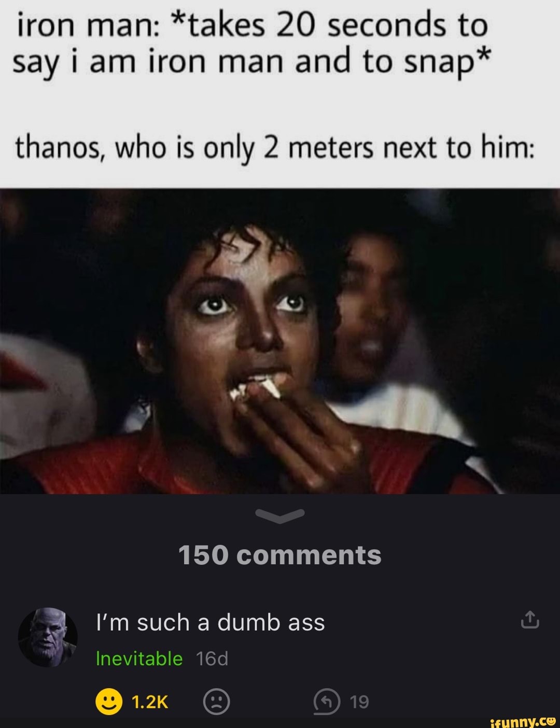Viewport: 560px width, 728px height.
Task: Open the user profile named Inevitable
Action: (x=139, y=659)
